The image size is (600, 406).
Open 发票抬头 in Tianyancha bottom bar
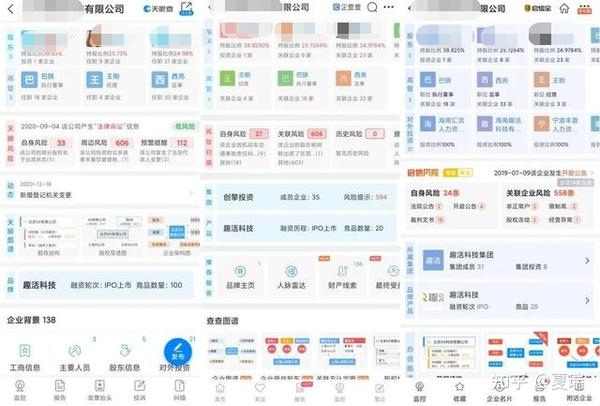coord(100,390)
